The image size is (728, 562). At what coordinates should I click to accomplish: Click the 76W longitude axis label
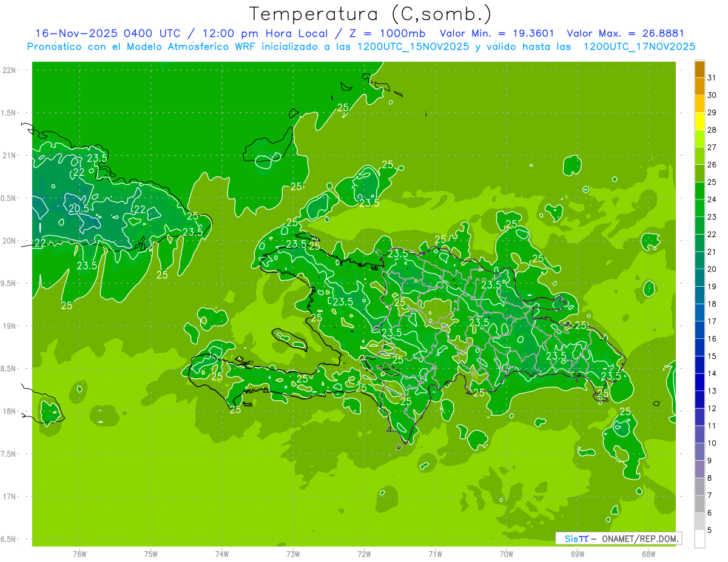pos(79,554)
